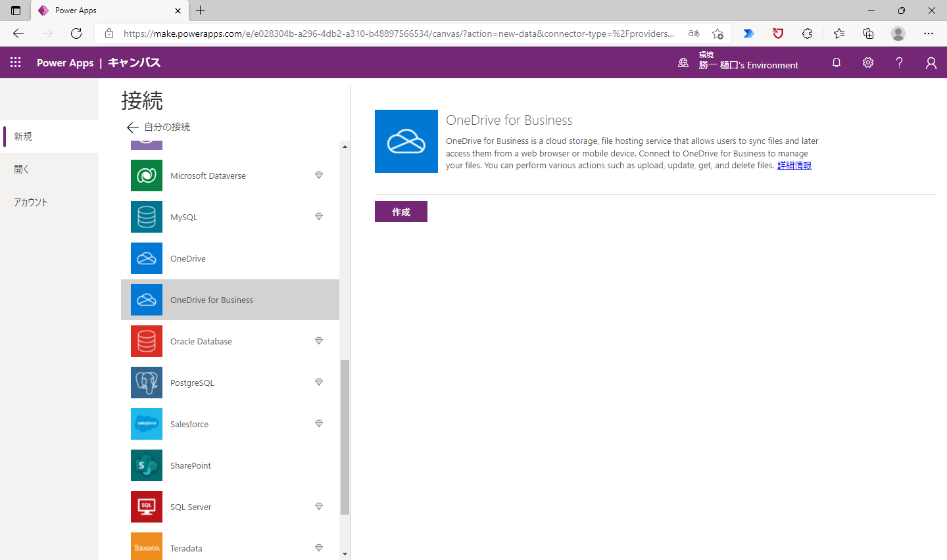
Task: Select the PostgreSQL elephant icon
Action: 147,383
